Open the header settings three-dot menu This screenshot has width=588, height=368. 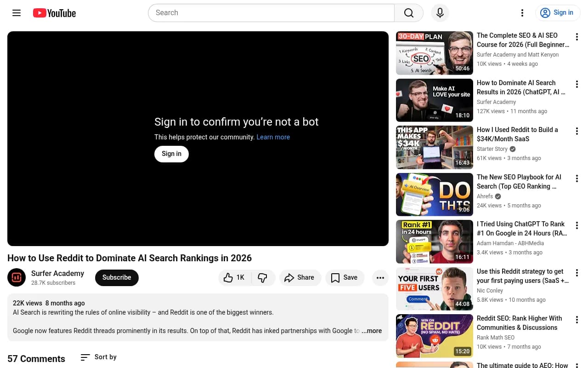(x=522, y=13)
